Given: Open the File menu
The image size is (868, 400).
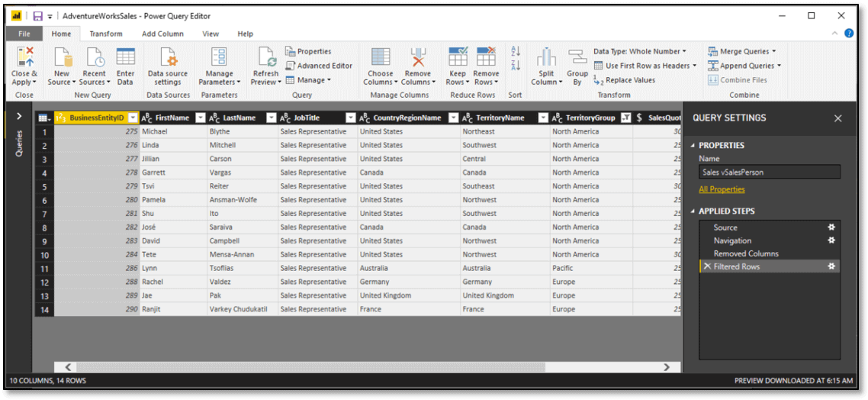Looking at the screenshot, I should pos(24,34).
